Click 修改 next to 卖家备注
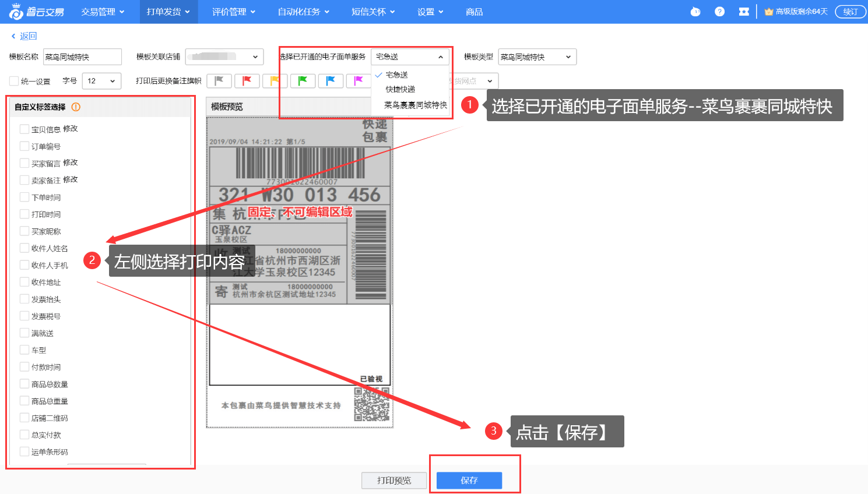Screen dimensions: 868x494 point(70,179)
